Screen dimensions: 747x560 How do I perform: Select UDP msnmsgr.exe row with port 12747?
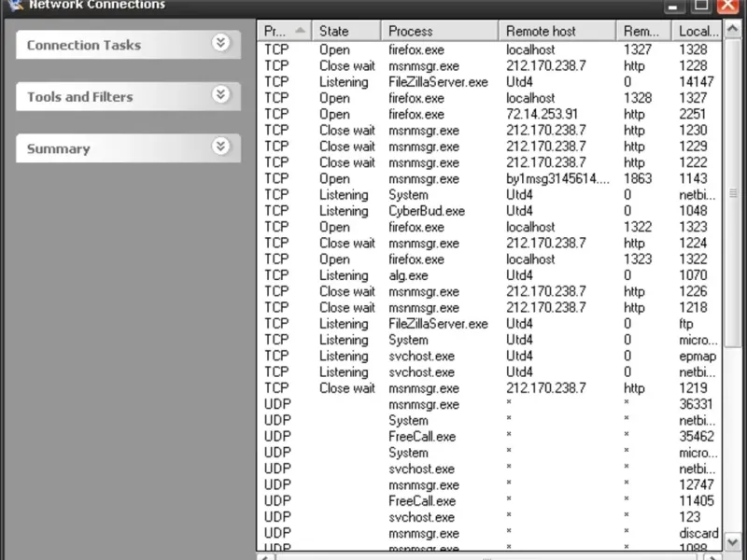pyautogui.click(x=489, y=484)
